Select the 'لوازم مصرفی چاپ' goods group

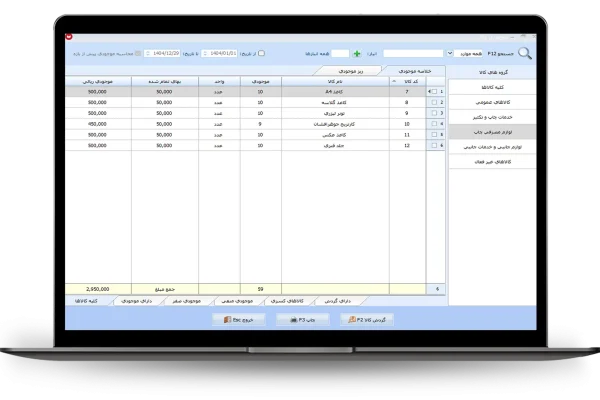click(x=492, y=132)
